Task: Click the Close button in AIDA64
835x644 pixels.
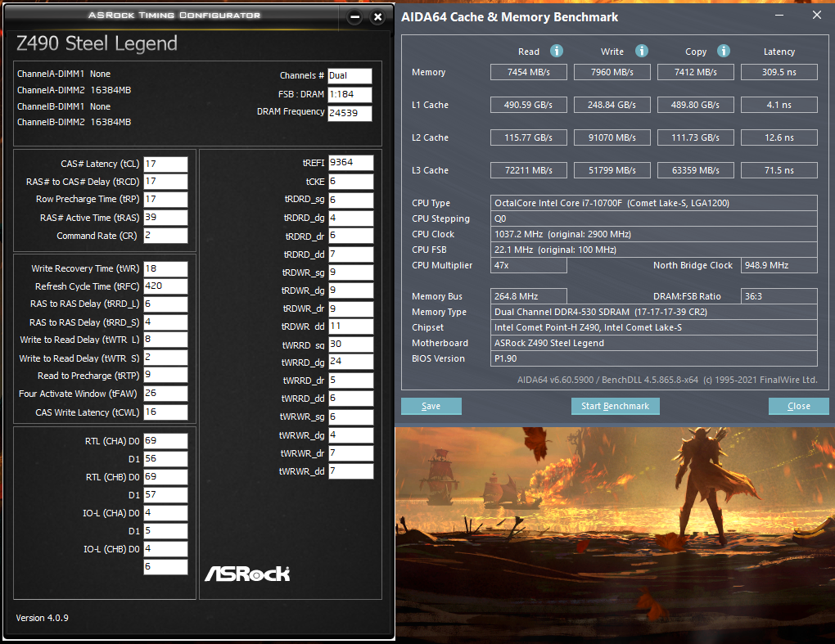Action: (799, 406)
